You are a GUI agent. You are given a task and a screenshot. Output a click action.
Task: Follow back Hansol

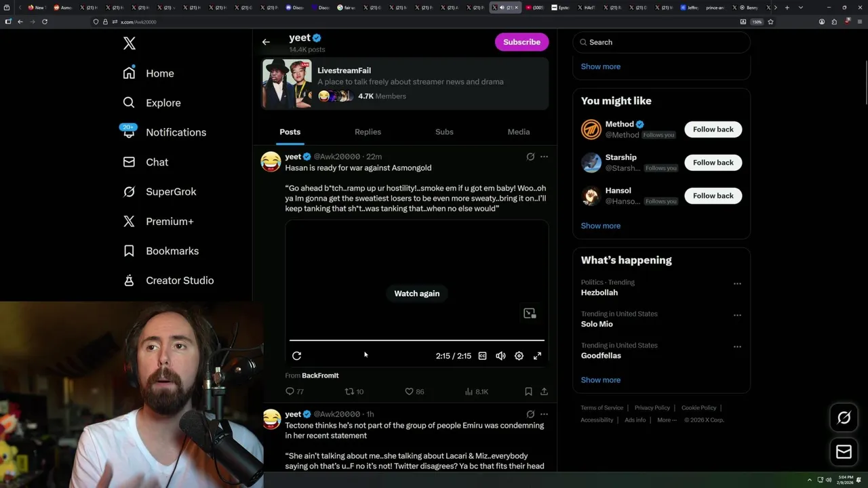point(713,196)
